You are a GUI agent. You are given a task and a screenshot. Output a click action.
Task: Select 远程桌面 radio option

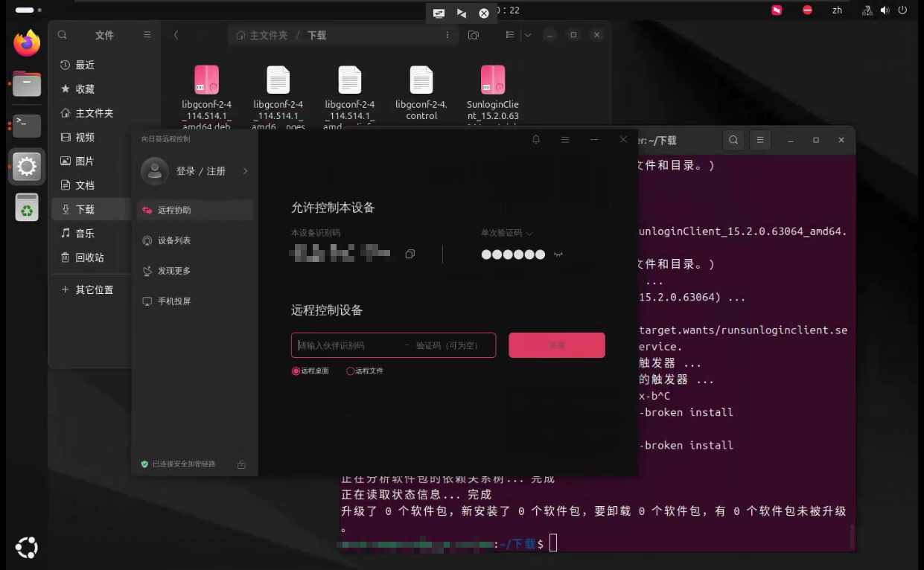(x=296, y=371)
